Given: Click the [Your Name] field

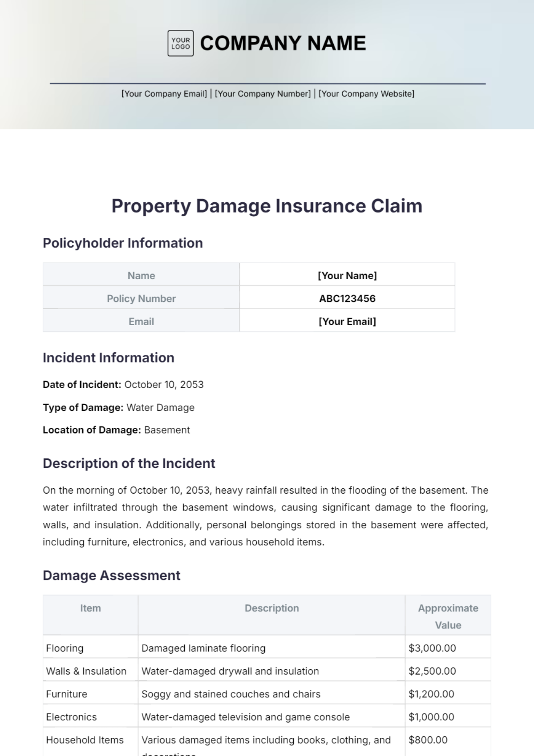Looking at the screenshot, I should point(347,275).
